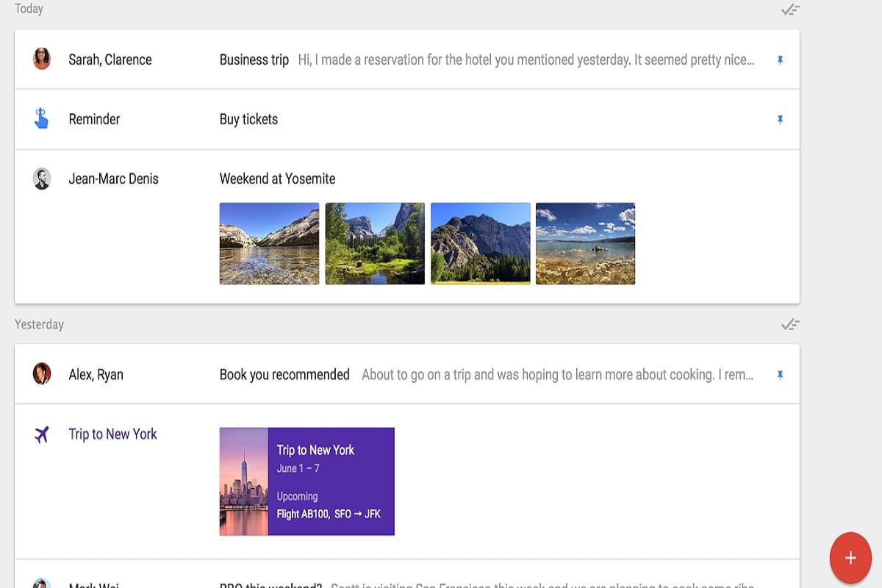Click Alex and Ryan's avatar
Screen dimensions: 882x588
tap(42, 374)
